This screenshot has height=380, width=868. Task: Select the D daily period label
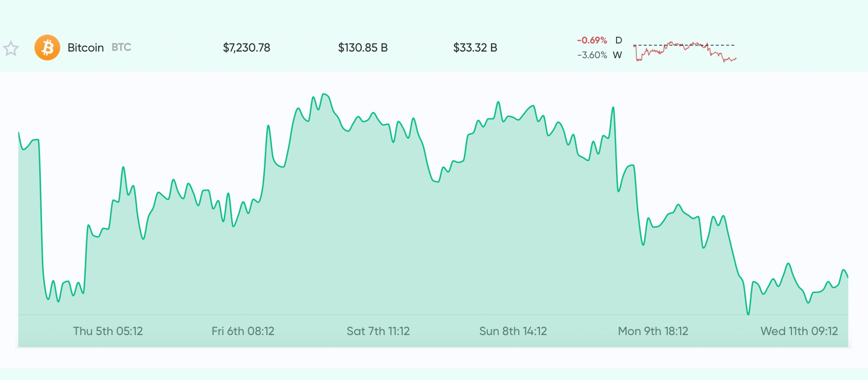619,40
